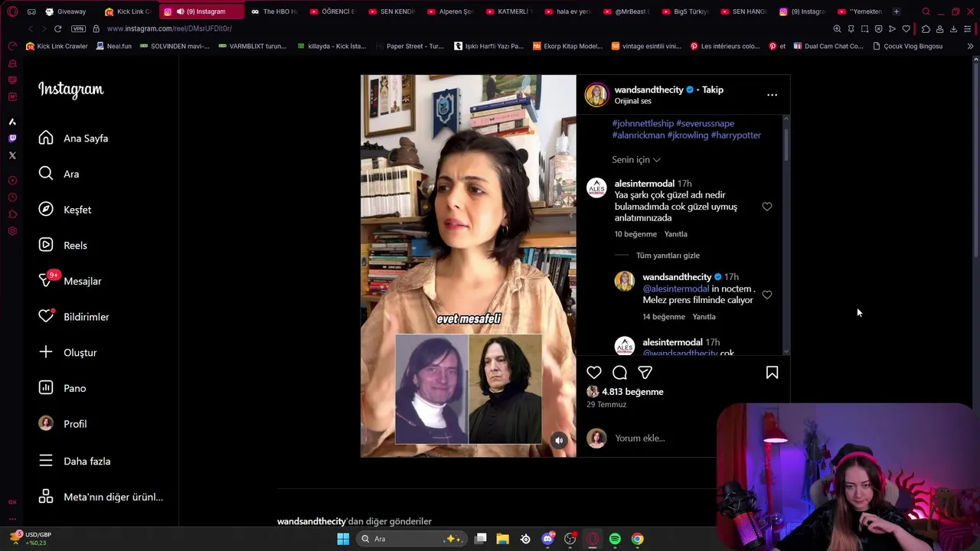The height and width of the screenshot is (551, 980).
Task: Open Twitch icon in Opera sidebar
Action: point(12,139)
